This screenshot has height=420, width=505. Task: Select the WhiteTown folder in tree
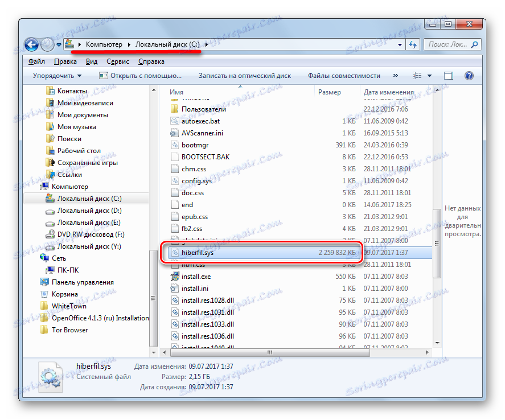[x=64, y=306]
